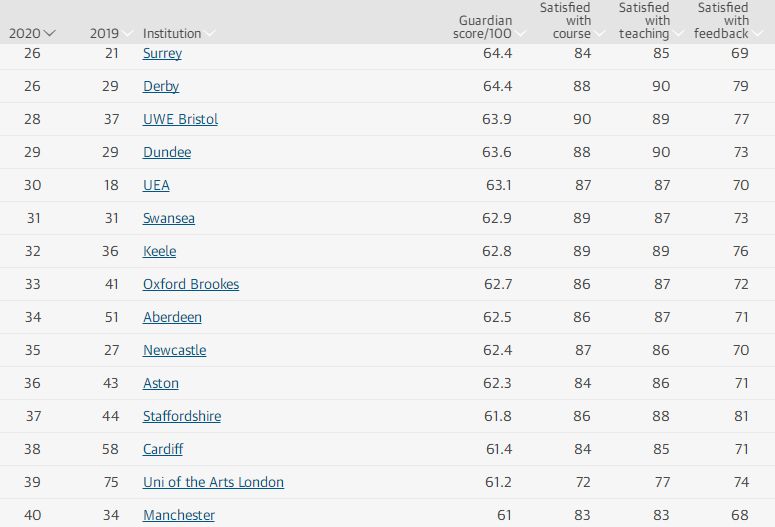Open the Keele link
This screenshot has height=527, width=775.
pyautogui.click(x=159, y=251)
